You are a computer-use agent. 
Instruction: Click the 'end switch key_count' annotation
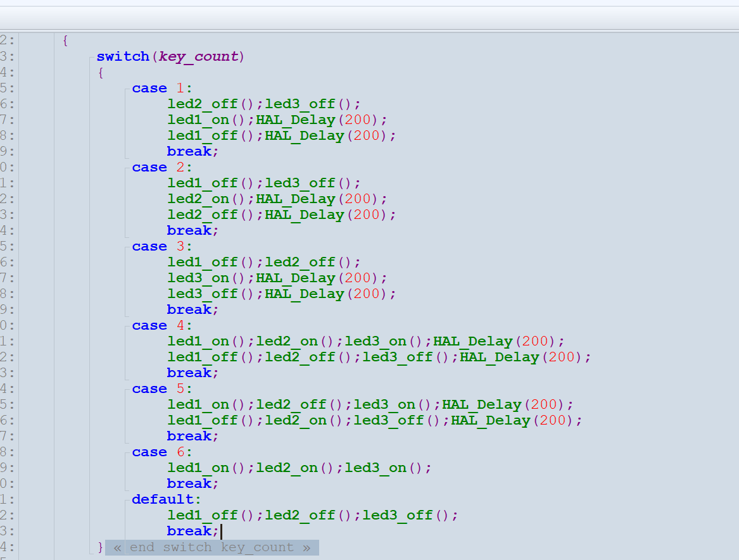pos(212,547)
